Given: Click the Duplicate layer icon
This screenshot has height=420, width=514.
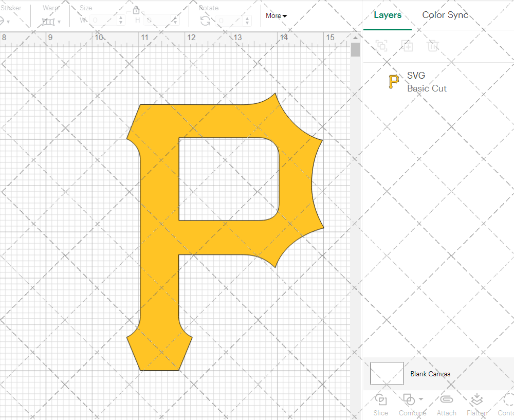Looking at the screenshot, I should 407,46.
